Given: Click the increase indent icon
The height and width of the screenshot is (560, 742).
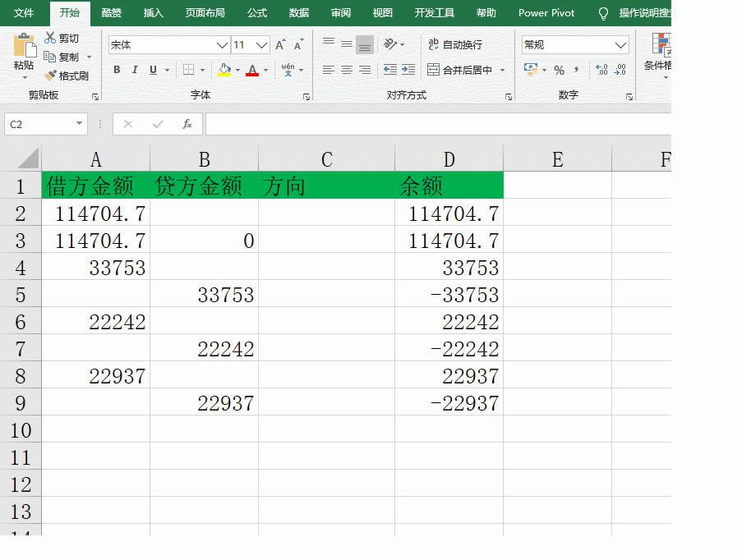Looking at the screenshot, I should point(408,70).
